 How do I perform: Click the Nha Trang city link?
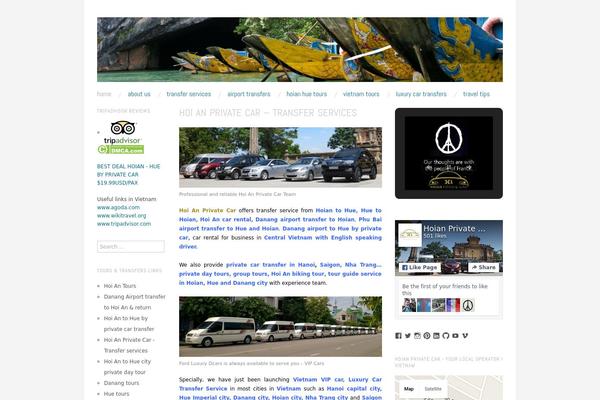click(x=326, y=397)
